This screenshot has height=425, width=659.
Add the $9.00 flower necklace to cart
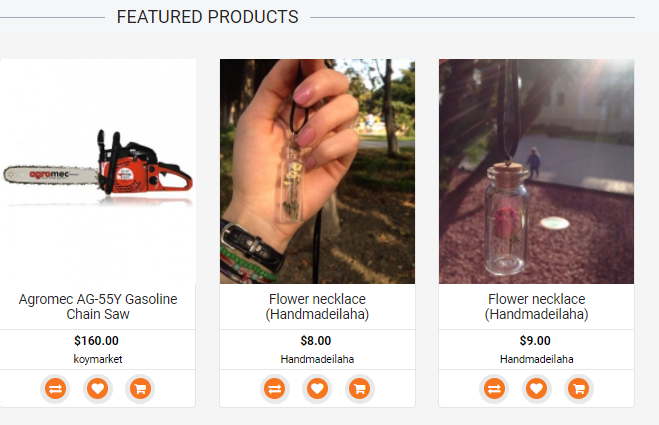coord(579,388)
